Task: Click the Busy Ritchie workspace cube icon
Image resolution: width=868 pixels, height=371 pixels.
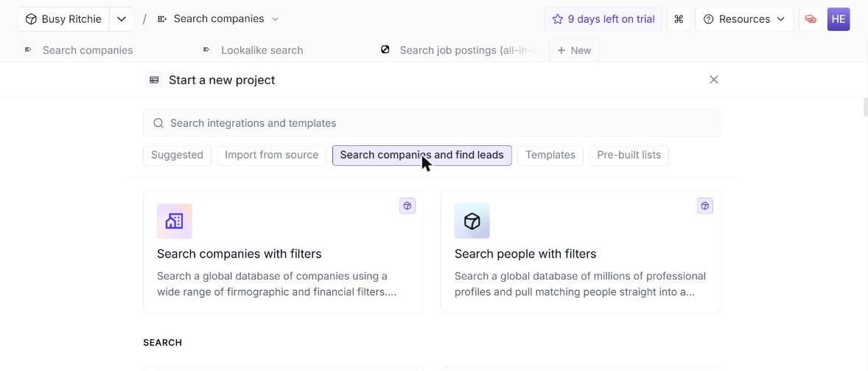Action: [x=31, y=19]
